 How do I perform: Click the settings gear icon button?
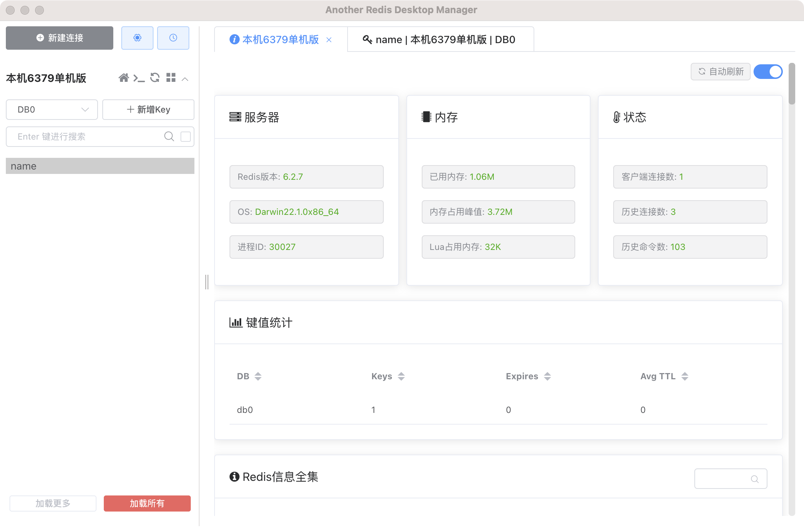coord(137,38)
